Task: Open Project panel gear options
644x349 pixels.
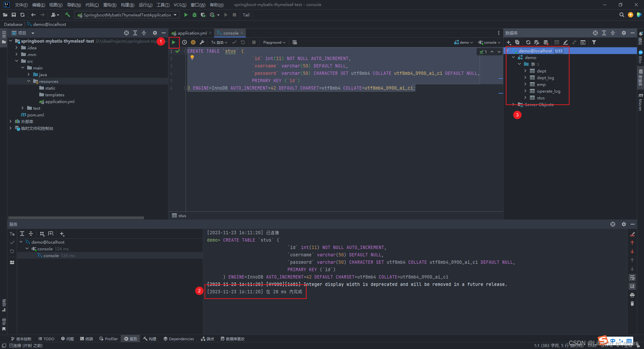Action: [x=155, y=33]
